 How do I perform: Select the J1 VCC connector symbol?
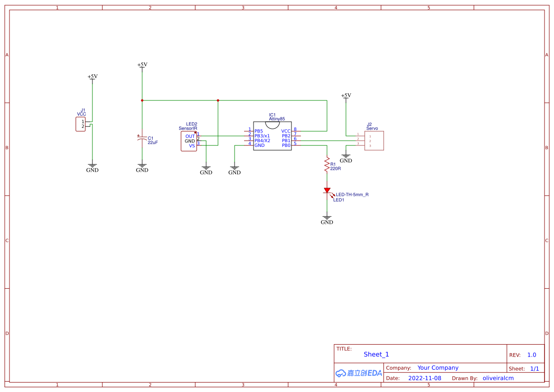[x=81, y=123]
